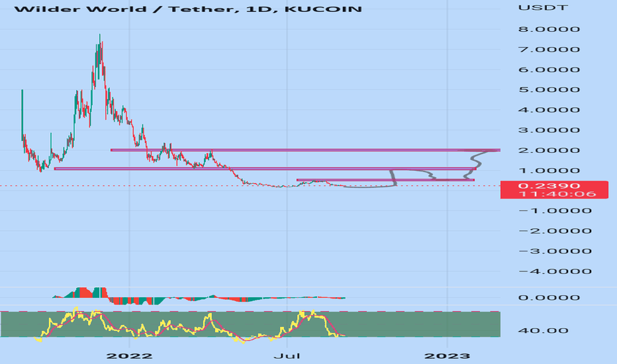Select the 5.0000 price axis label
This screenshot has height=364, width=617.
pos(549,90)
